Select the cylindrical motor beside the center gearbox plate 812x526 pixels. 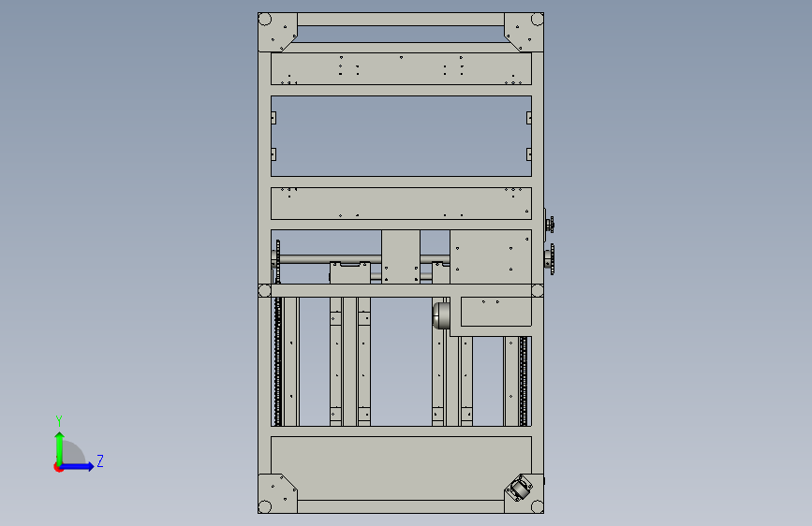coord(441,315)
